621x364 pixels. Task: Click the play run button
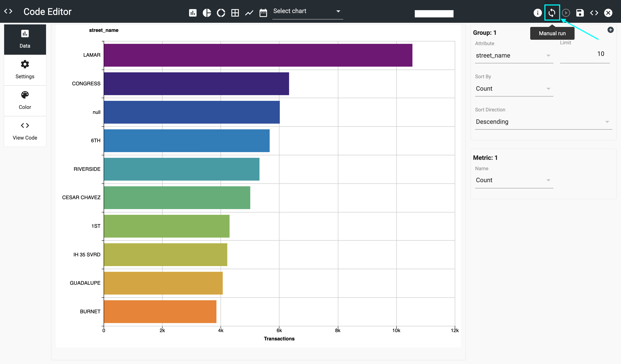tap(566, 13)
